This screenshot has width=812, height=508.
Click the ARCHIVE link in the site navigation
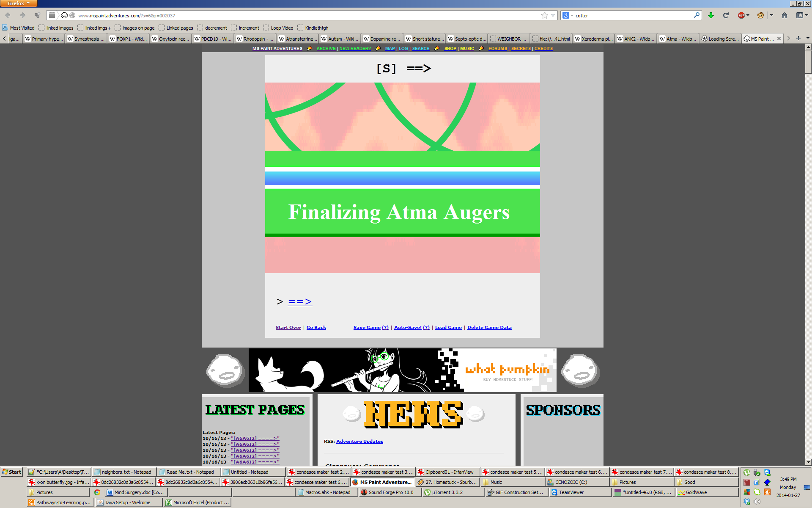click(326, 49)
